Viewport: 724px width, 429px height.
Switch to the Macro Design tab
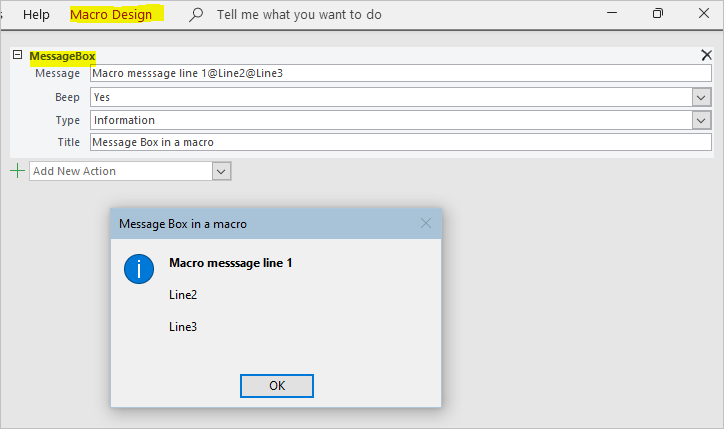click(x=111, y=15)
